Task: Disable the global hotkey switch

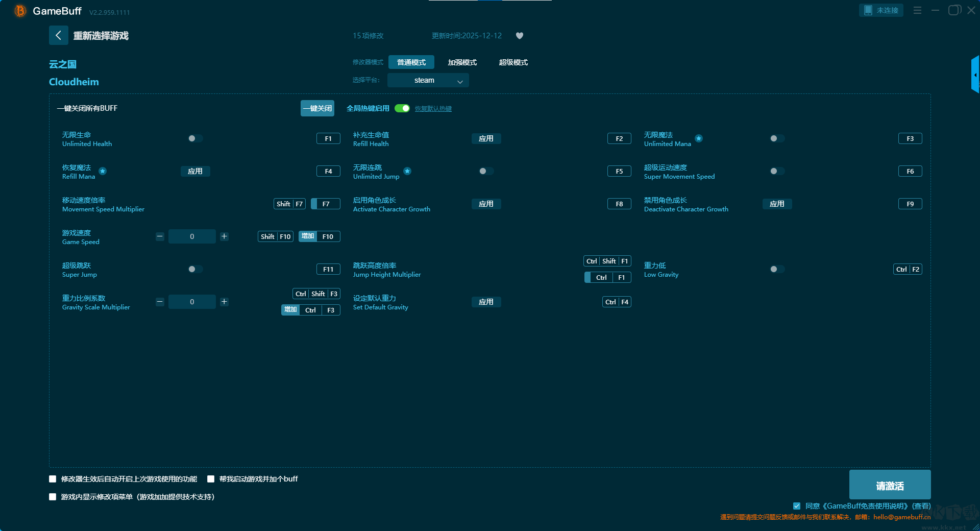Action: (x=402, y=108)
